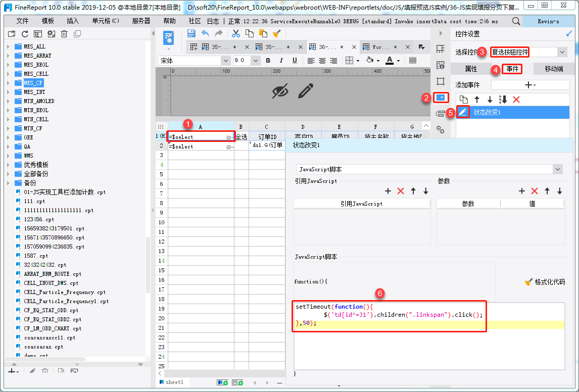The width and height of the screenshot is (579, 392).
Task: Open the widget settings sidebar icon
Action: [x=441, y=97]
